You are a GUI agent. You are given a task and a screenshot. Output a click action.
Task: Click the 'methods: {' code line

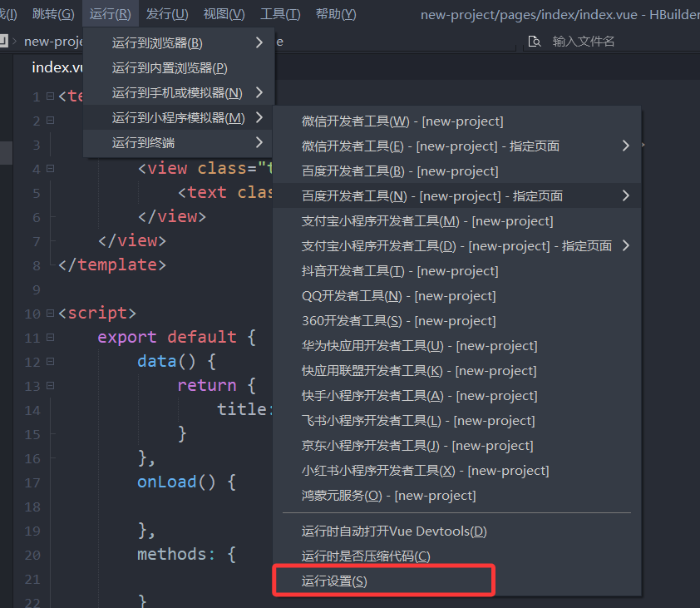pyautogui.click(x=186, y=555)
